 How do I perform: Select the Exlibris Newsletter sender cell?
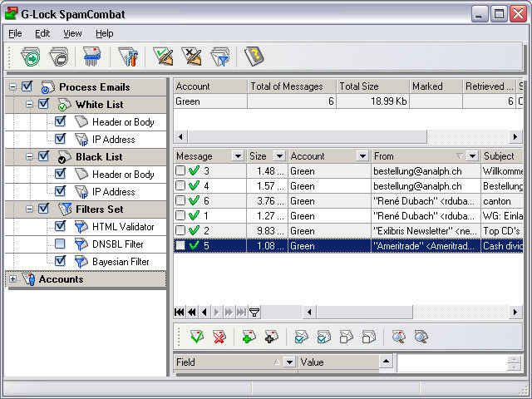tap(426, 231)
